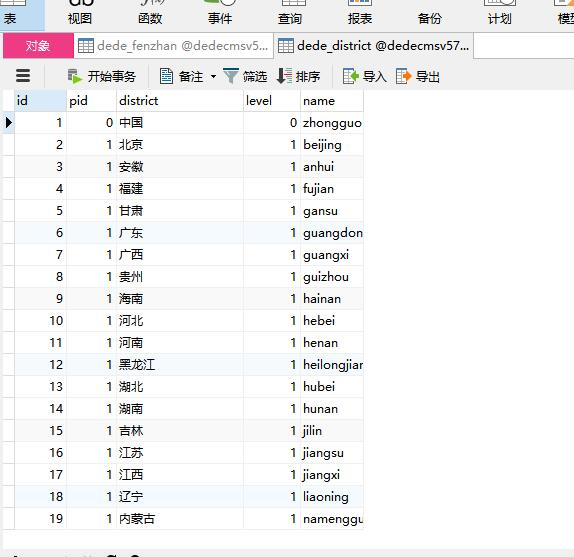Open the 备注 memo tool
574x557 pixels.
[x=181, y=76]
